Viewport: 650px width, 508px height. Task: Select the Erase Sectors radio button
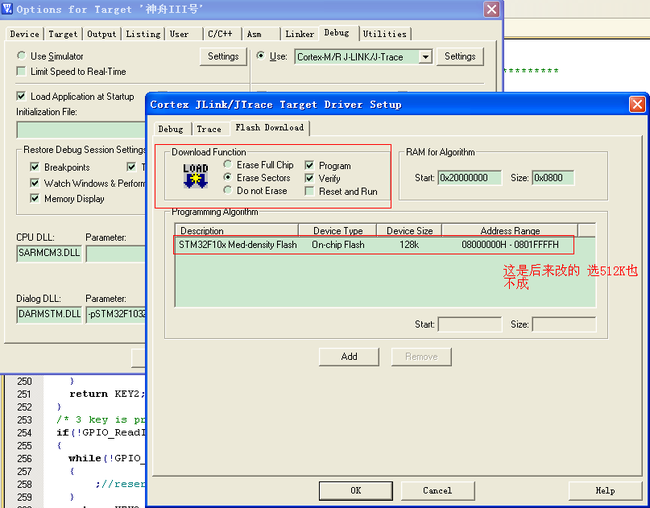point(227,177)
